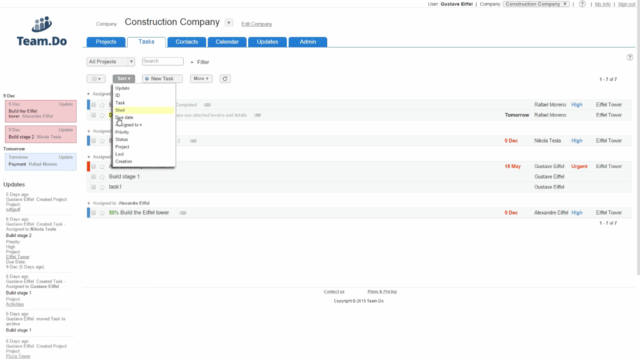This screenshot has width=640, height=360.
Task: Star the Build the Eiffel tower task
Action: (x=102, y=213)
